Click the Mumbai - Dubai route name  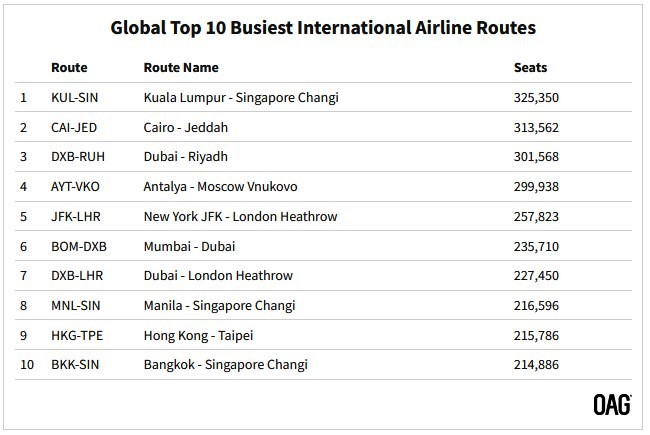(x=189, y=247)
